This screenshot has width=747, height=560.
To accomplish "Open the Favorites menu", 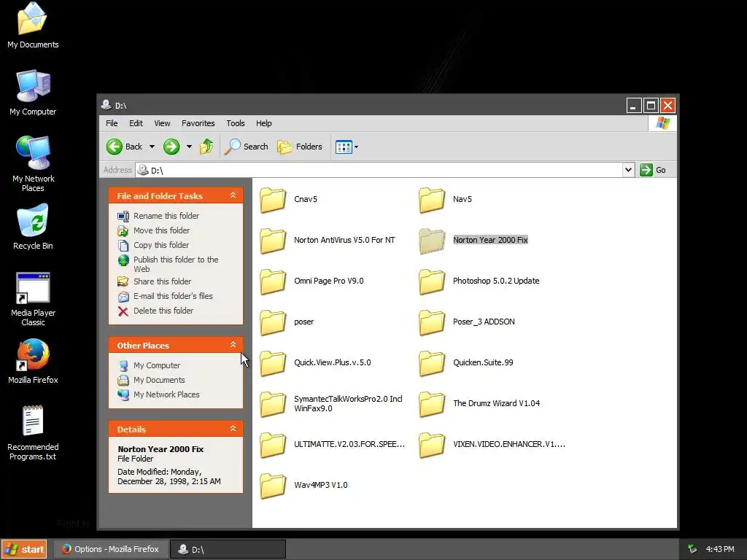I will (198, 123).
